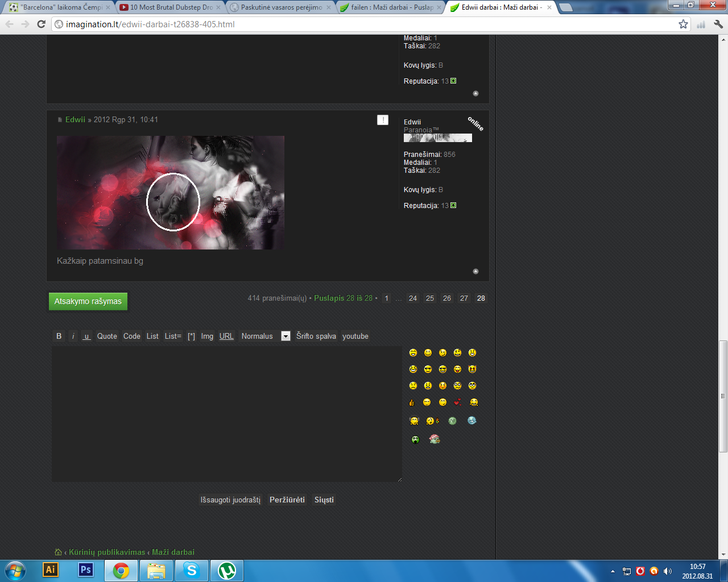Open Photoshop from the taskbar

[85, 570]
